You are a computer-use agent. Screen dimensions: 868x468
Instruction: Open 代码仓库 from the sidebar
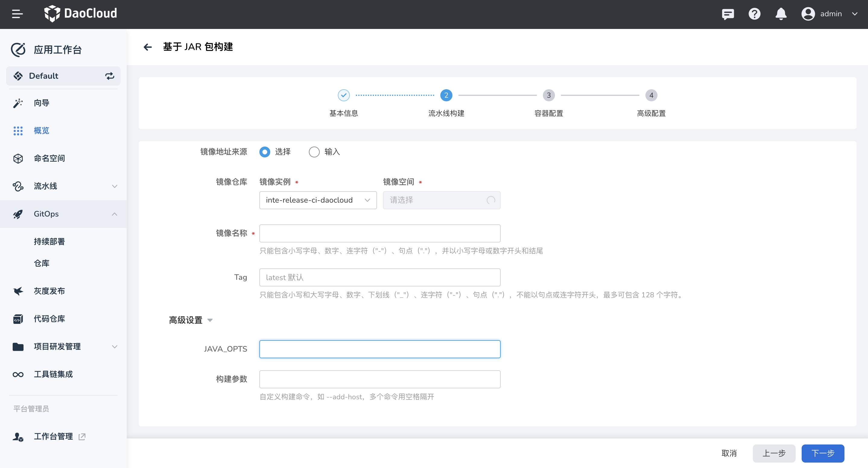coord(49,319)
